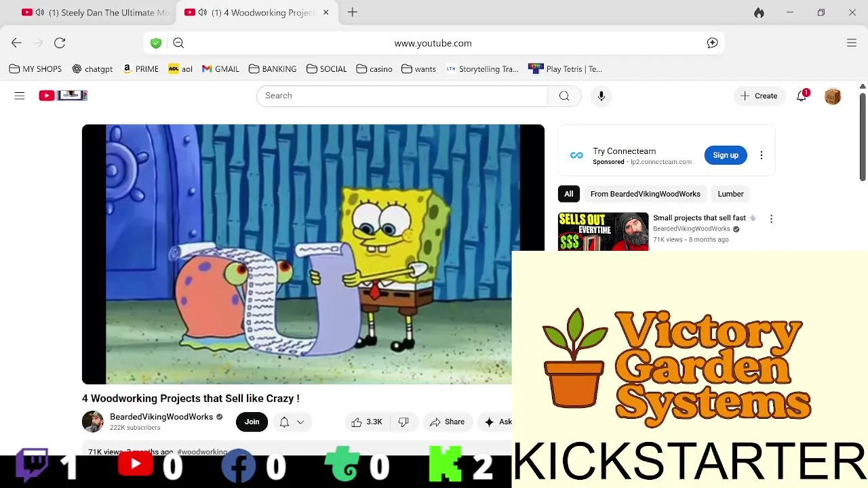This screenshot has height=488, width=868.
Task: Click the Join button
Action: (252, 422)
